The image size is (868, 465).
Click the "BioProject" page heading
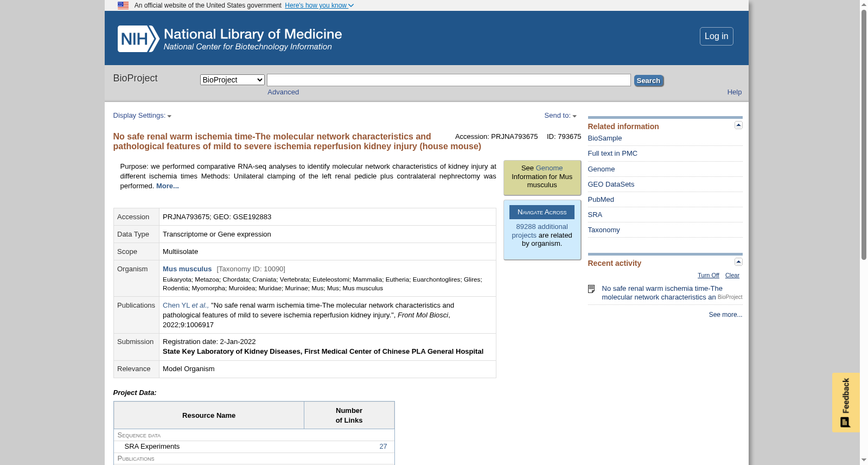coord(135,78)
